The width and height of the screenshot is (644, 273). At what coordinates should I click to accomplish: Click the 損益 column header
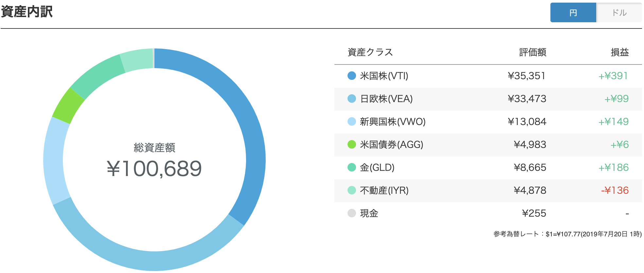coord(620,52)
